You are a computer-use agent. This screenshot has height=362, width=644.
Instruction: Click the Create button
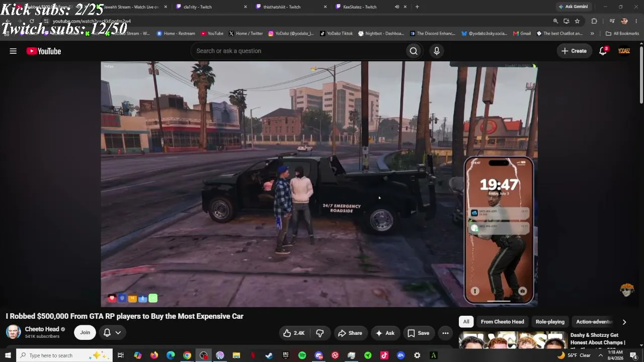[574, 51]
